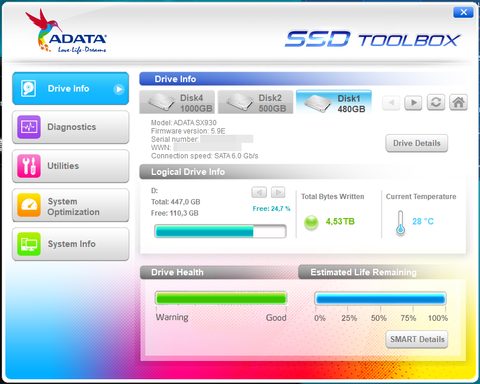
Task: Click the D: drive usage bar
Action: (x=220, y=231)
